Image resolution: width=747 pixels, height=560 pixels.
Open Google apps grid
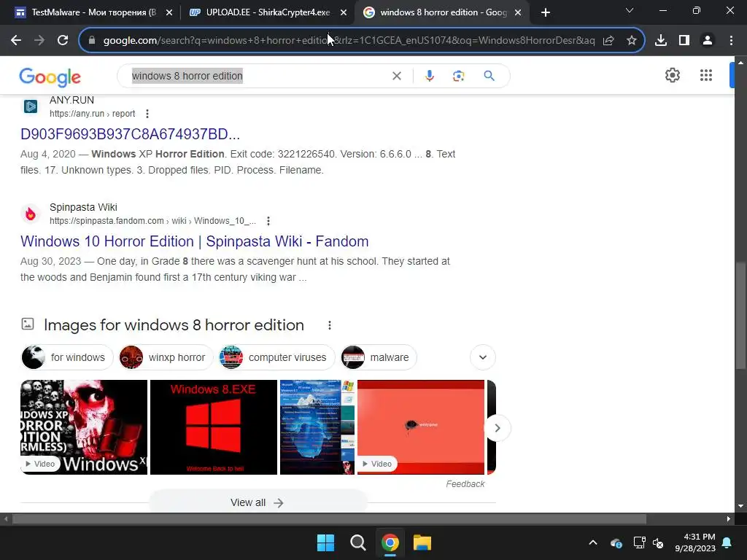(706, 75)
